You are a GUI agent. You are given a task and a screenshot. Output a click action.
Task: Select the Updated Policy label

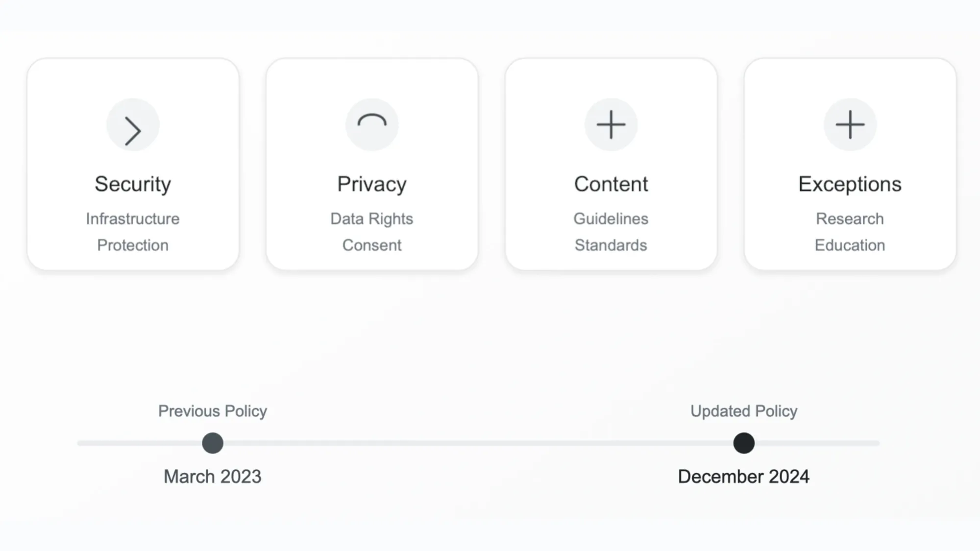(744, 411)
